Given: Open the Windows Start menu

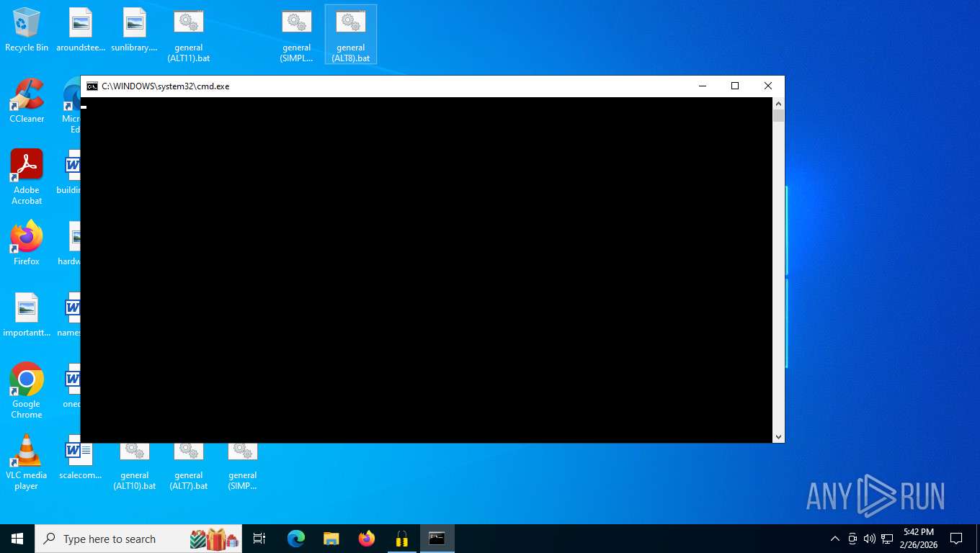Looking at the screenshot, I should [17, 539].
